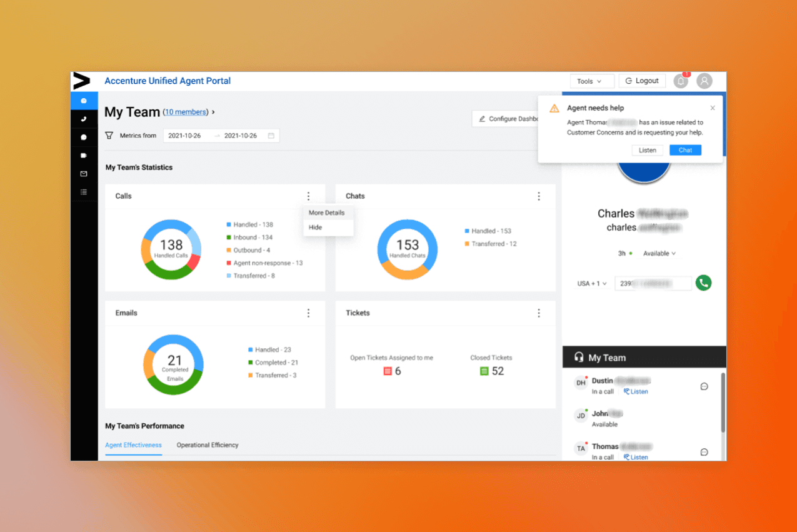Click the Emails donut chart

174,365
